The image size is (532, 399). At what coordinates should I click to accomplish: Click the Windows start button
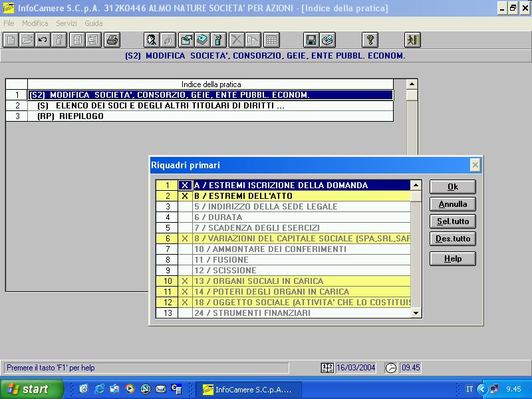click(31, 389)
